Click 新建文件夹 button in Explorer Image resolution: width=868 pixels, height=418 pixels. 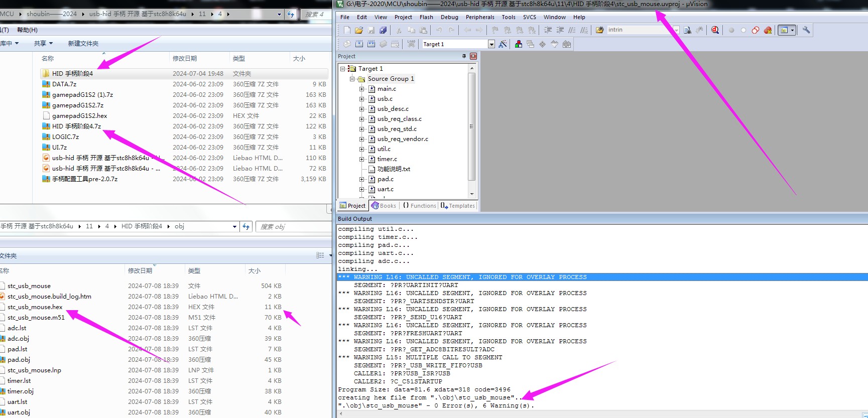tap(83, 44)
